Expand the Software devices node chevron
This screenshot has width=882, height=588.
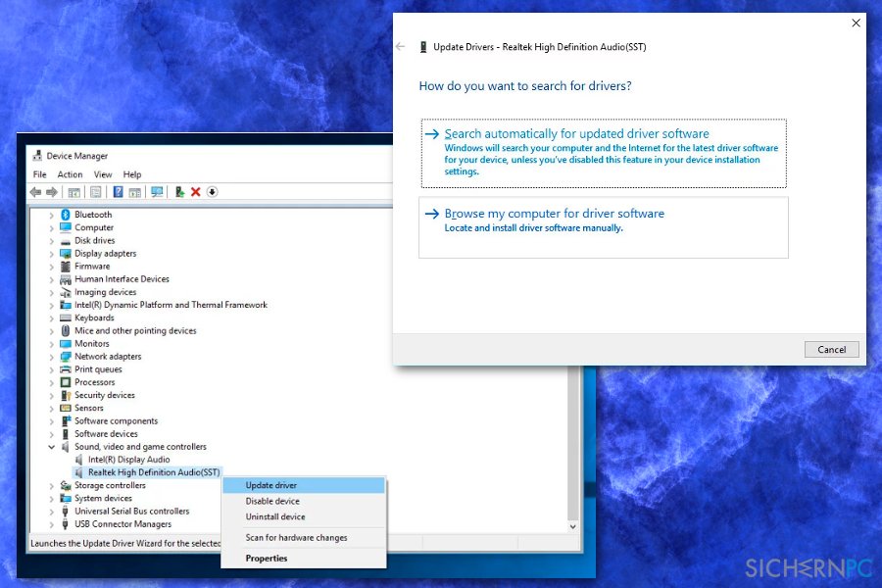click(x=51, y=434)
